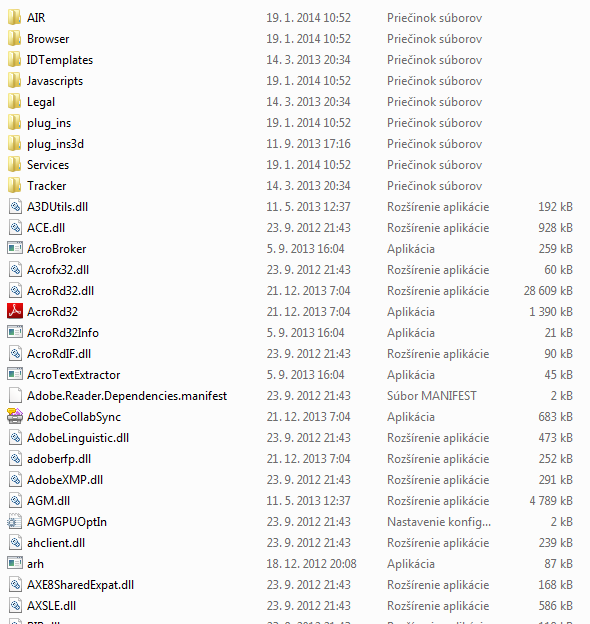The image size is (590, 624).
Task: Select the AGMGPUOptIn config file icon
Action: 15,521
